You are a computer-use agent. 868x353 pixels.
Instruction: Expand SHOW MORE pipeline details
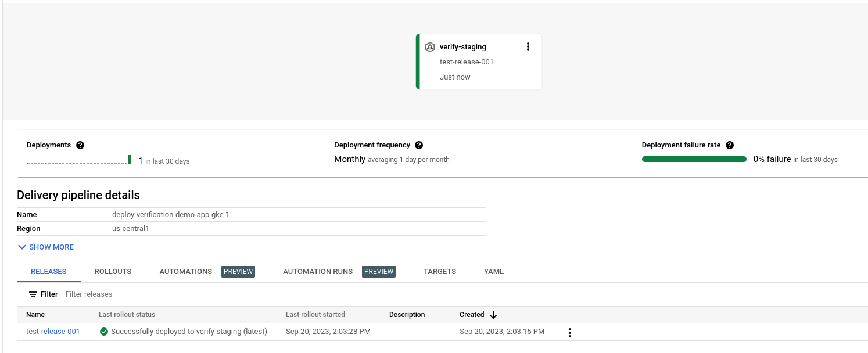[x=45, y=247]
